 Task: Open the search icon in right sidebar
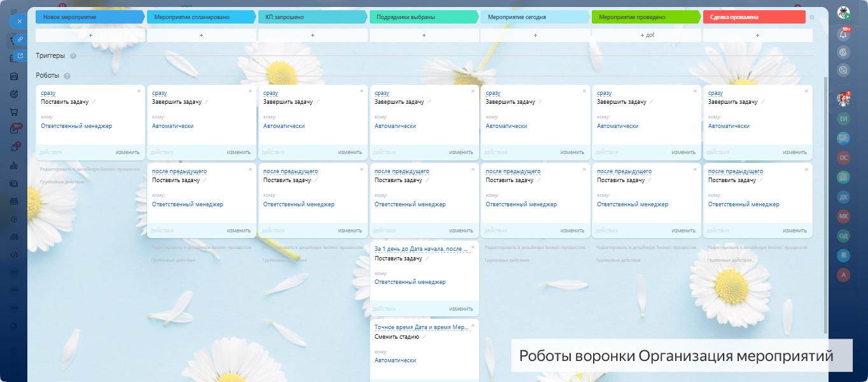tap(844, 52)
